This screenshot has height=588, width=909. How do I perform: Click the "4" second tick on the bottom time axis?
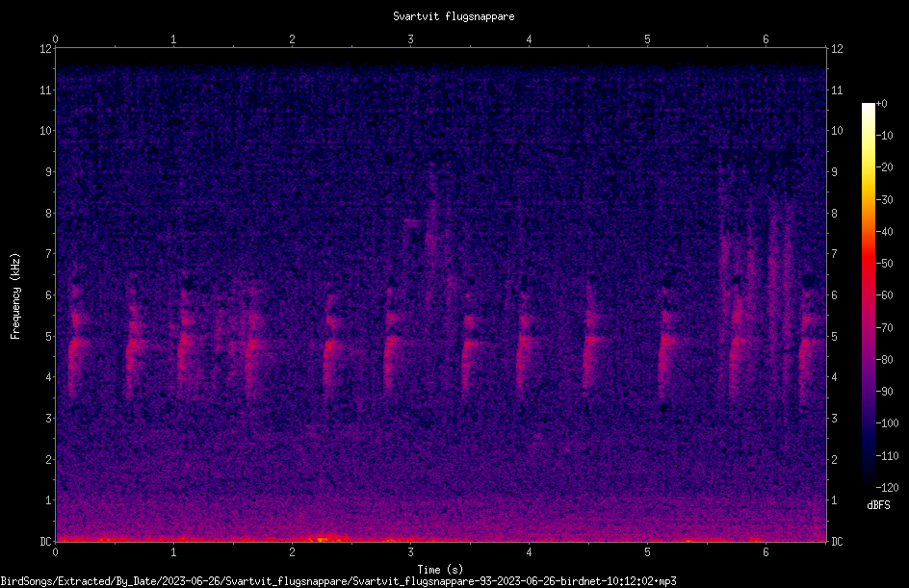pyautogui.click(x=529, y=552)
